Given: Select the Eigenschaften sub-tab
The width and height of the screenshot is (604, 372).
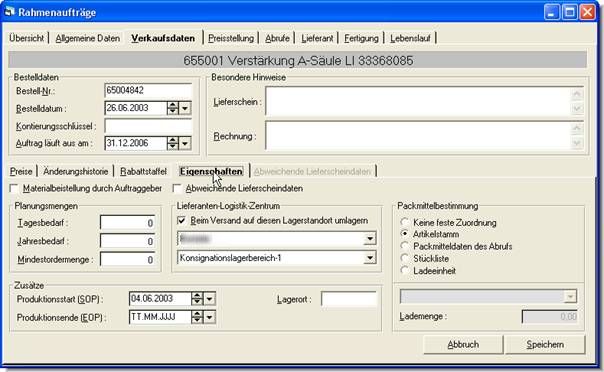Looking at the screenshot, I should coord(211,171).
